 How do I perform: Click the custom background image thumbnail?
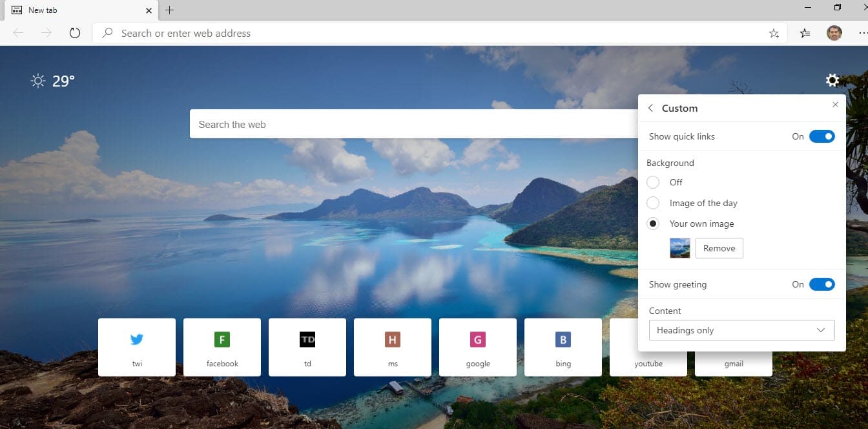pyautogui.click(x=680, y=248)
